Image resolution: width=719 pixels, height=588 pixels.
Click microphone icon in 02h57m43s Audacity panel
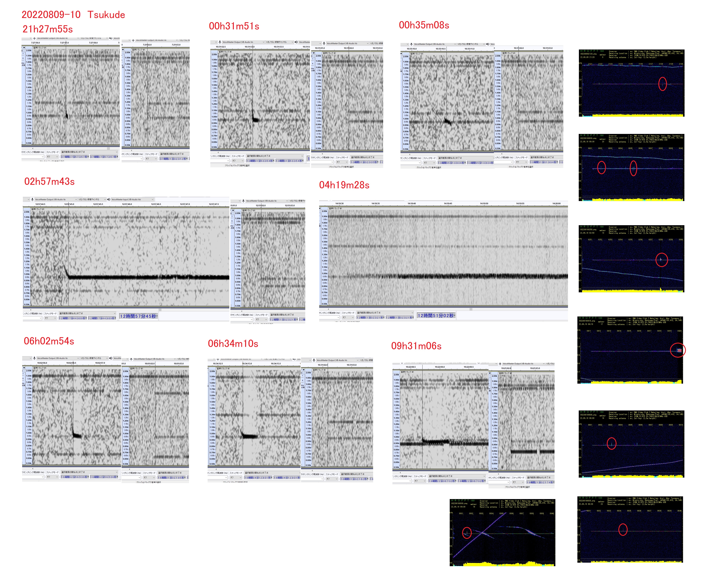coord(33,200)
